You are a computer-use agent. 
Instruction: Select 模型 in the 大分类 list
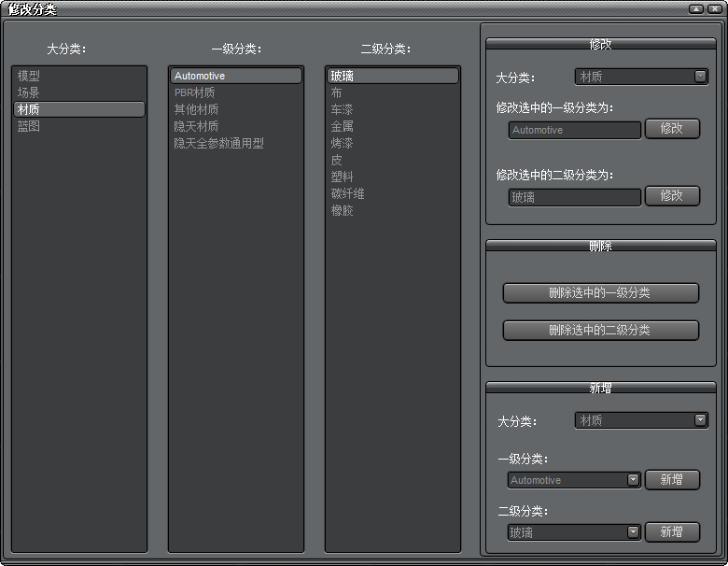tap(29, 76)
